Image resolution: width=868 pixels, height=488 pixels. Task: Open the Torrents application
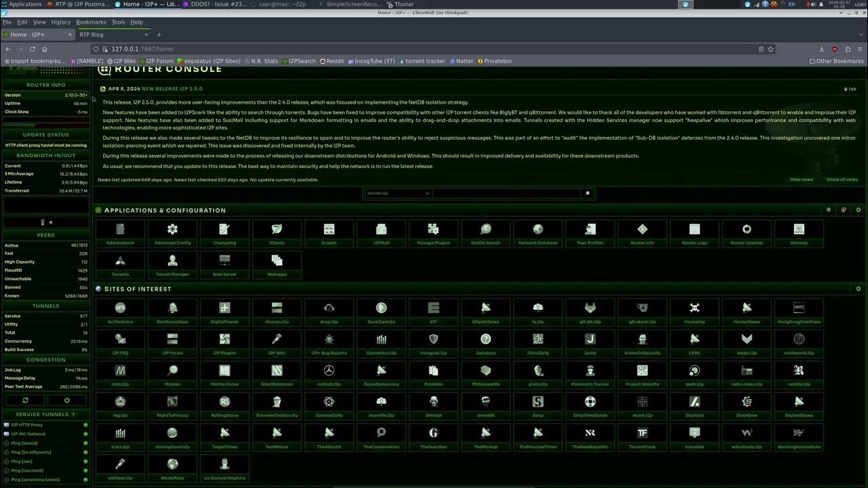point(120,264)
